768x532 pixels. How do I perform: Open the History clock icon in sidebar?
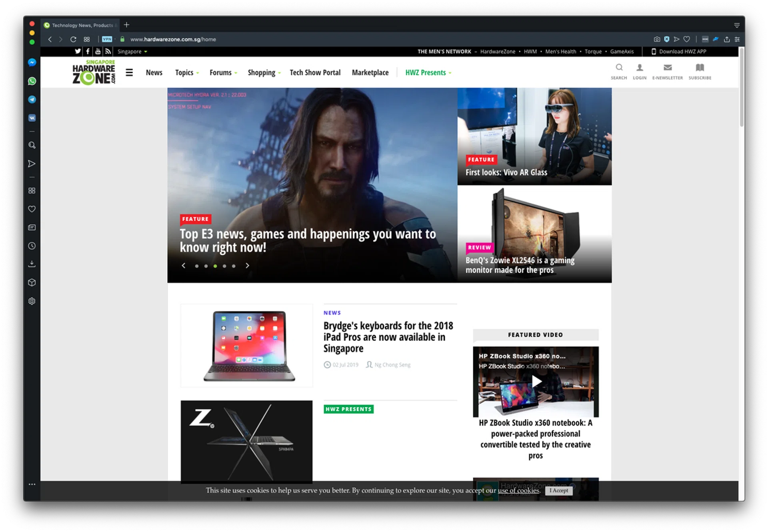coord(32,246)
